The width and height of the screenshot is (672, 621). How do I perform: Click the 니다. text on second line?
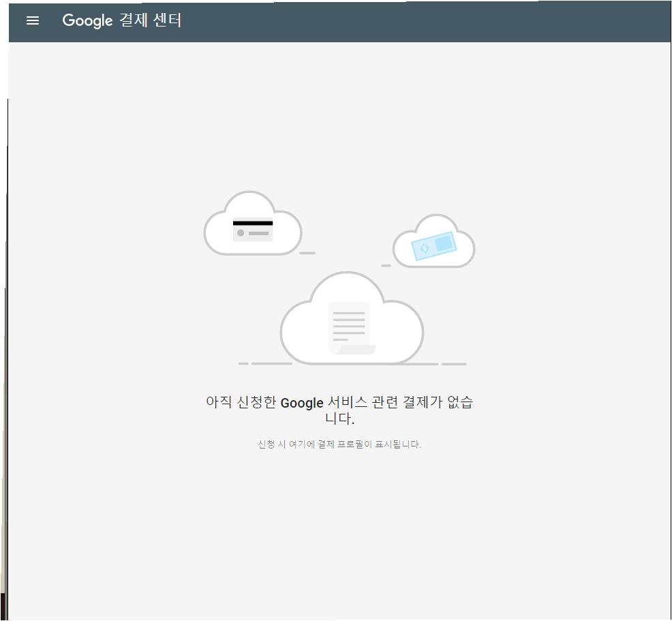[x=339, y=419]
